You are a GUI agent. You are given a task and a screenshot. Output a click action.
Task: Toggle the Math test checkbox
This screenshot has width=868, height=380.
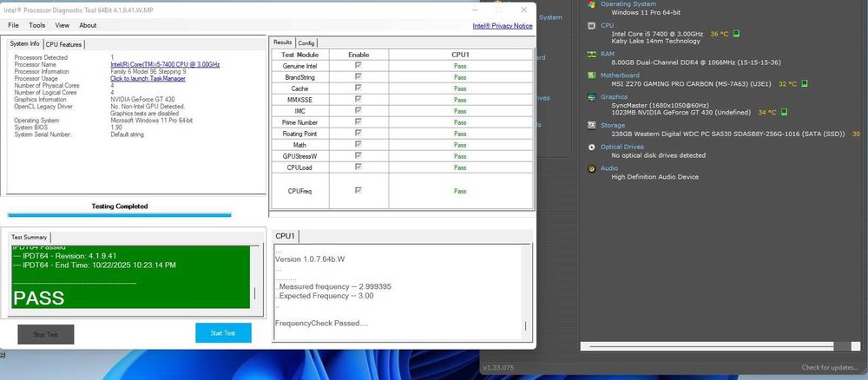click(x=358, y=144)
